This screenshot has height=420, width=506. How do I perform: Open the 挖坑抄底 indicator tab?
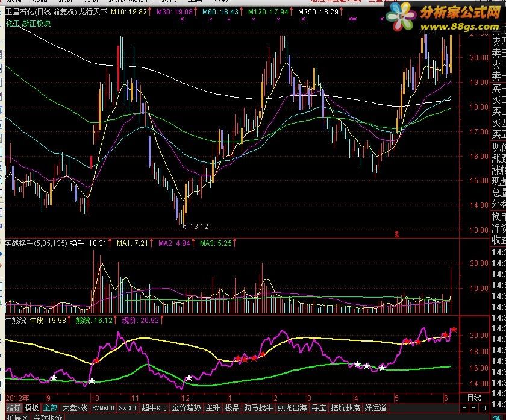[x=345, y=408]
